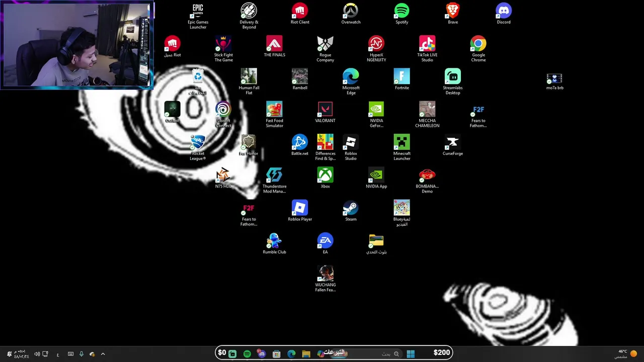The width and height of the screenshot is (644, 362).
Task: Open the BOMBANA Demo icon
Action: pos(427,181)
